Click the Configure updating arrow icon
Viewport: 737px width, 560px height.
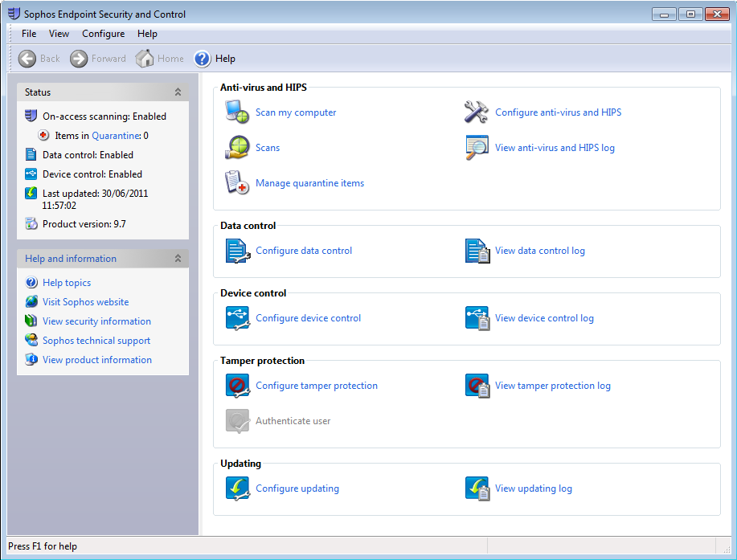(237, 488)
